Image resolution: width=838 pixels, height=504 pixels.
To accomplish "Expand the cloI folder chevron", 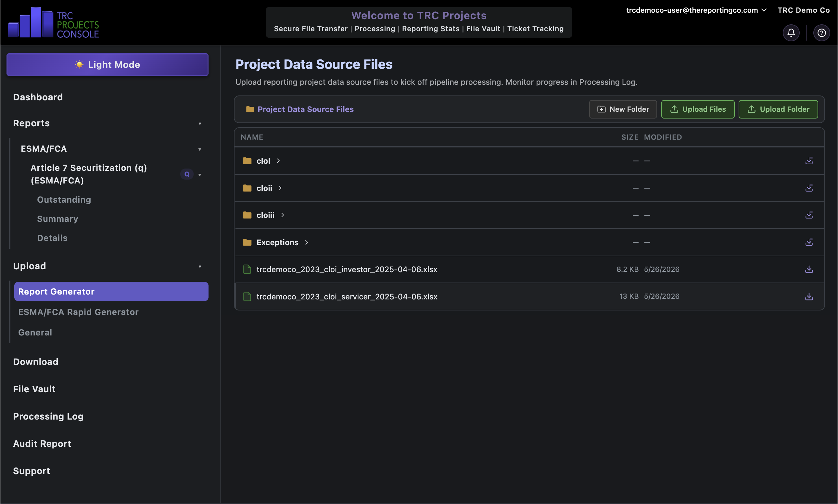I will point(278,161).
